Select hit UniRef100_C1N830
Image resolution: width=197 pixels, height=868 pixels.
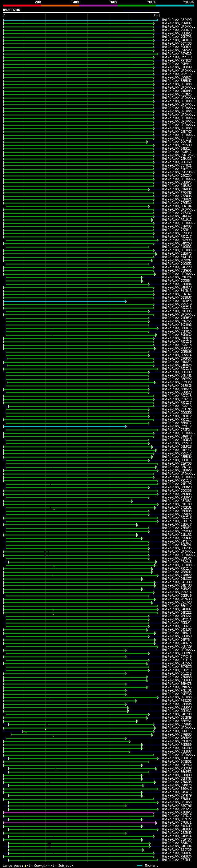(177, 189)
